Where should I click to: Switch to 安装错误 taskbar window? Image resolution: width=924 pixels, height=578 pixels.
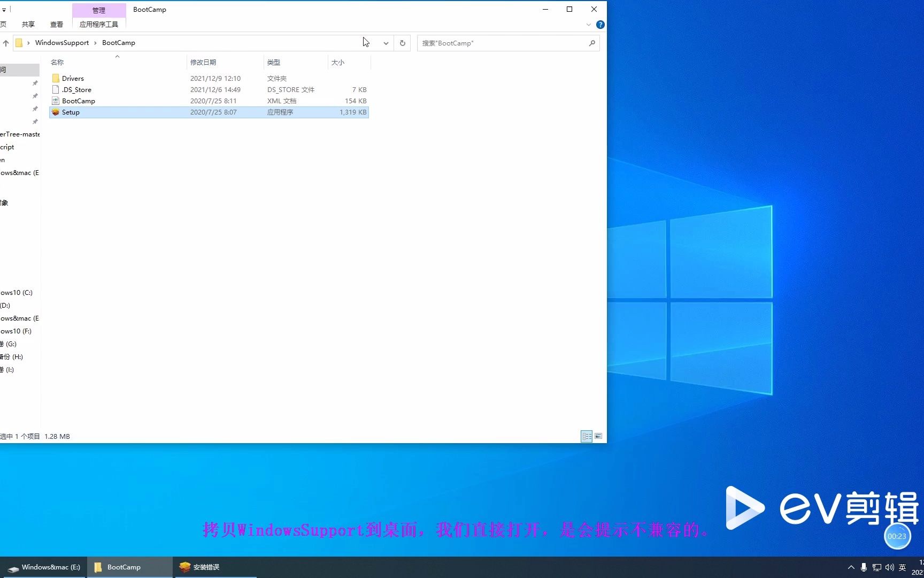pyautogui.click(x=215, y=567)
